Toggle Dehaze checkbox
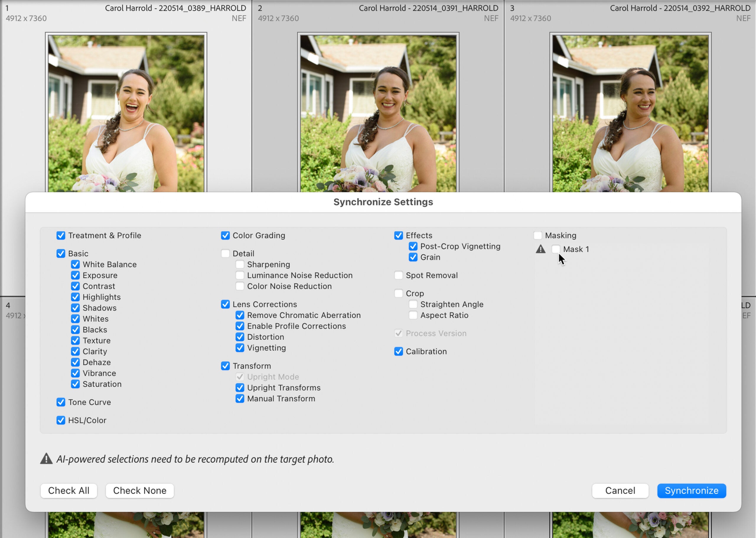Image resolution: width=756 pixels, height=538 pixels. (x=76, y=363)
